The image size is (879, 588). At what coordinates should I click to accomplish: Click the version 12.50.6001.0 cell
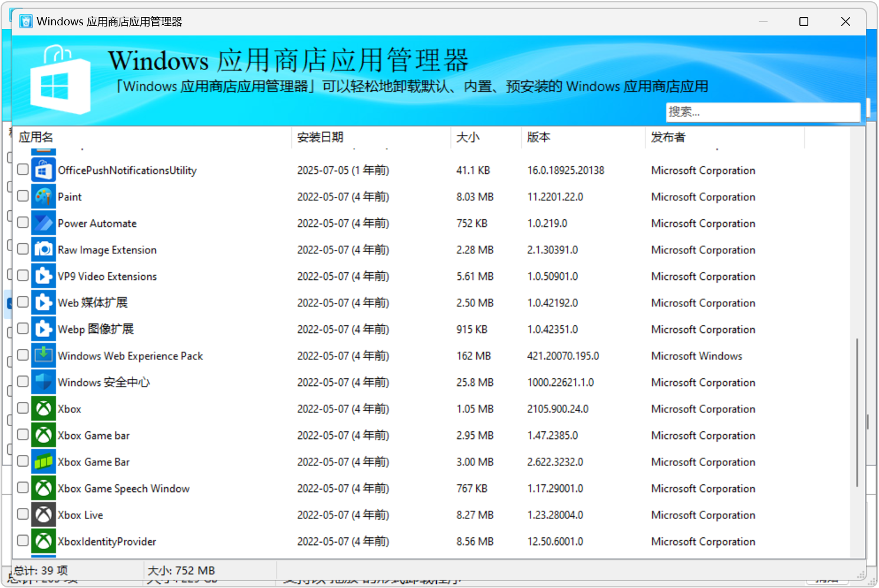(555, 541)
